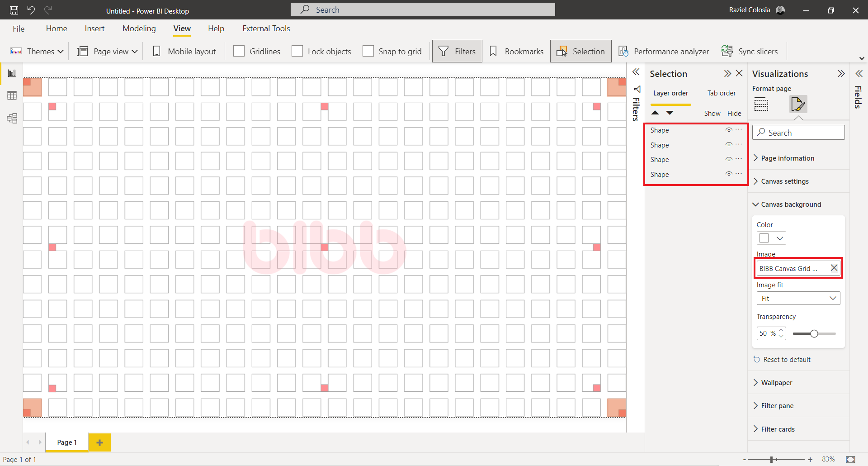This screenshot has height=466, width=868.
Task: Click the Undo arrow icon
Action: [x=31, y=10]
